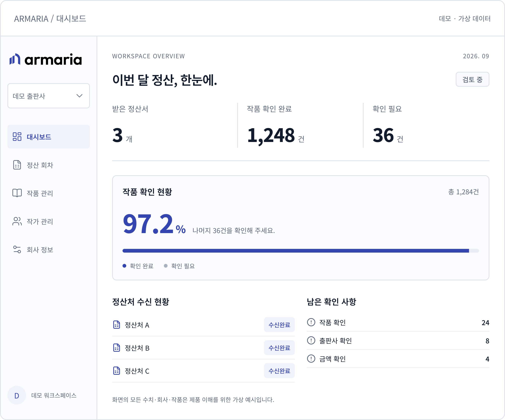Click the 2026. 09 date label
This screenshot has height=420, width=505.
coord(476,56)
